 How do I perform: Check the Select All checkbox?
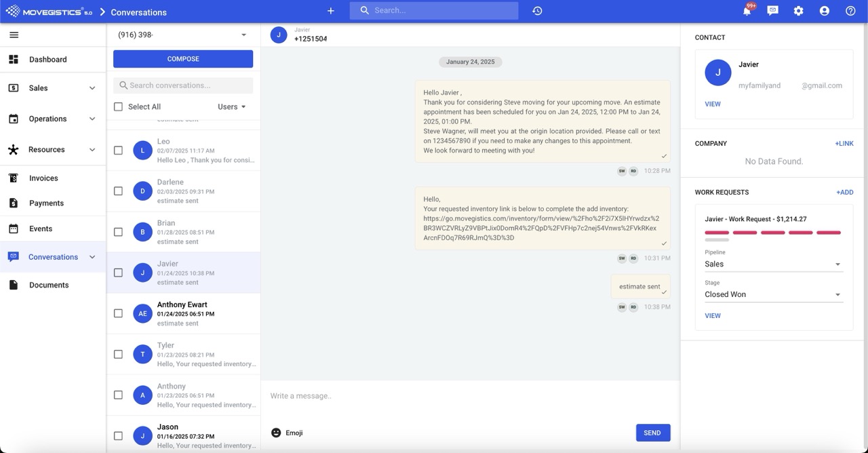[119, 107]
